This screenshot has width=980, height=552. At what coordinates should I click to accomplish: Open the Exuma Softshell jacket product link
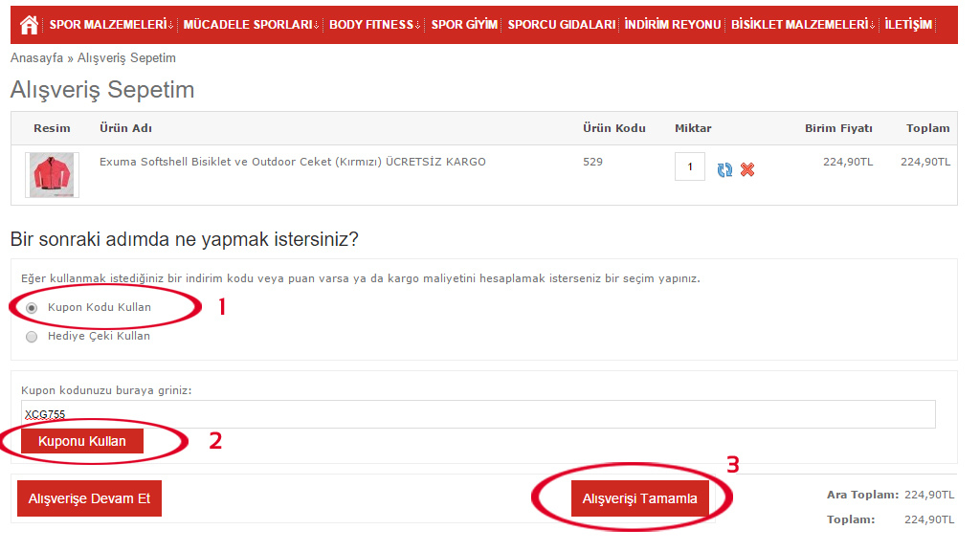(292, 162)
